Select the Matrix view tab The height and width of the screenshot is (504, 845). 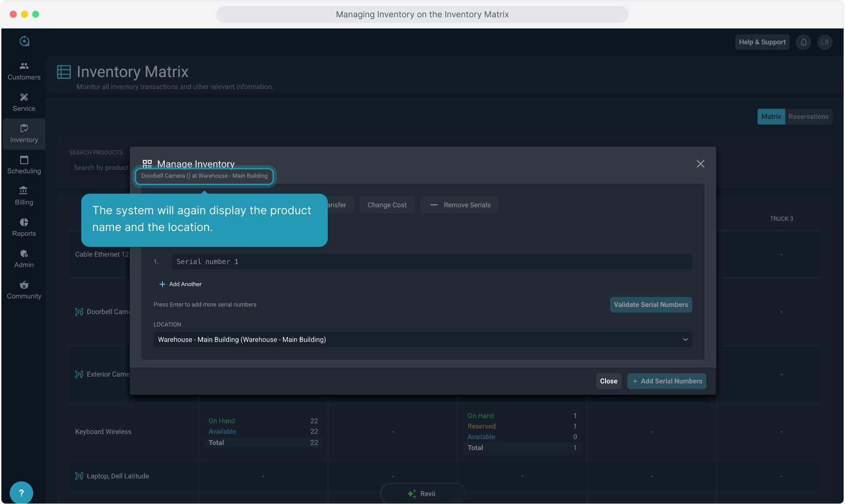click(x=771, y=117)
